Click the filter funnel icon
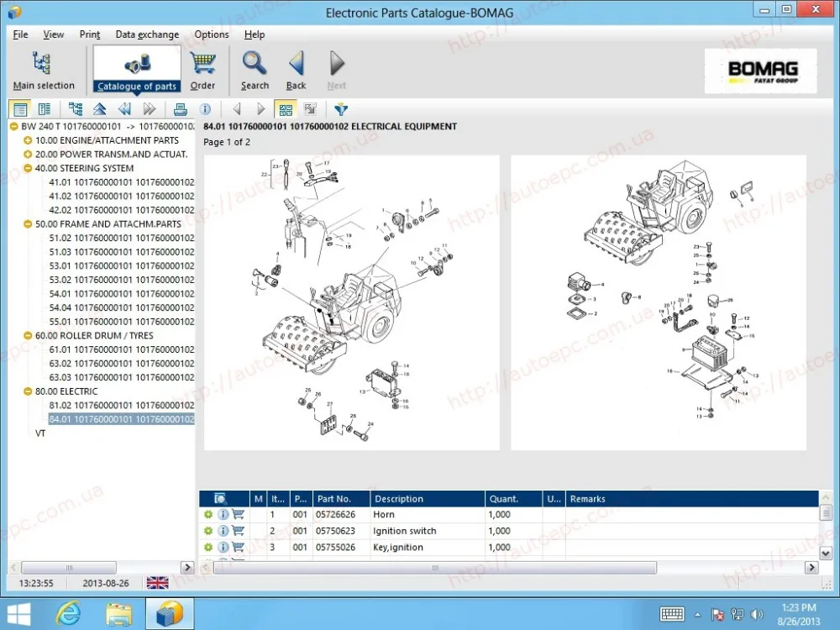This screenshot has height=630, width=840. [x=341, y=109]
